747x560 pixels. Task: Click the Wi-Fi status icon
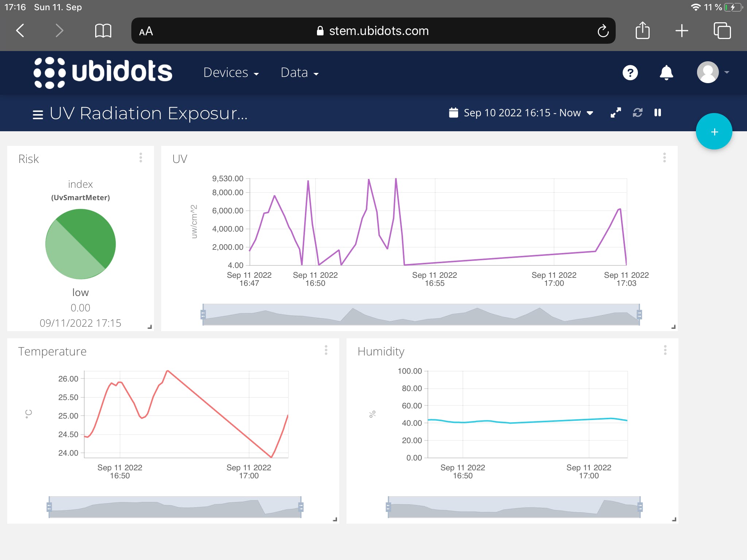(x=696, y=7)
